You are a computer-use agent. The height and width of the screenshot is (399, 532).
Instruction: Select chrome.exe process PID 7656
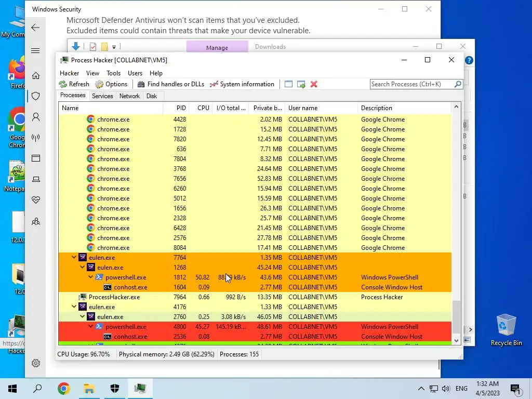255,179
